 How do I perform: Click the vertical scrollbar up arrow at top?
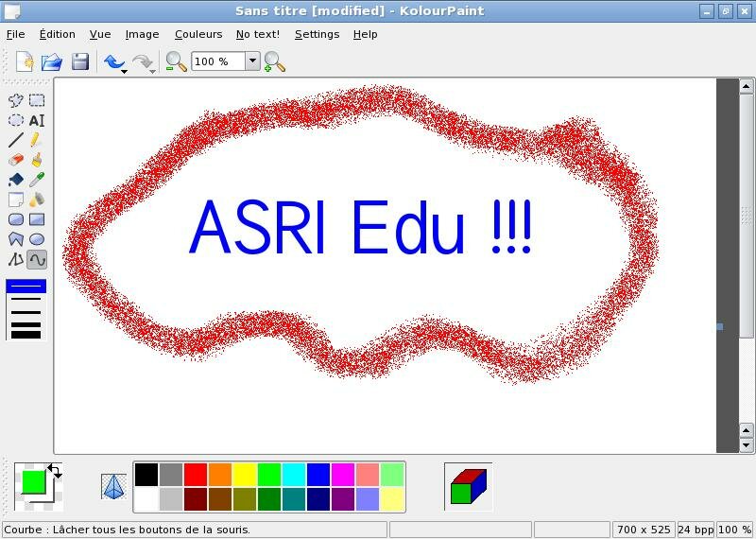pyautogui.click(x=746, y=86)
